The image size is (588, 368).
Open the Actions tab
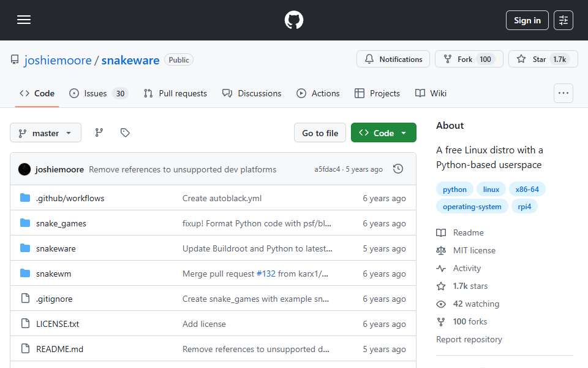318,93
